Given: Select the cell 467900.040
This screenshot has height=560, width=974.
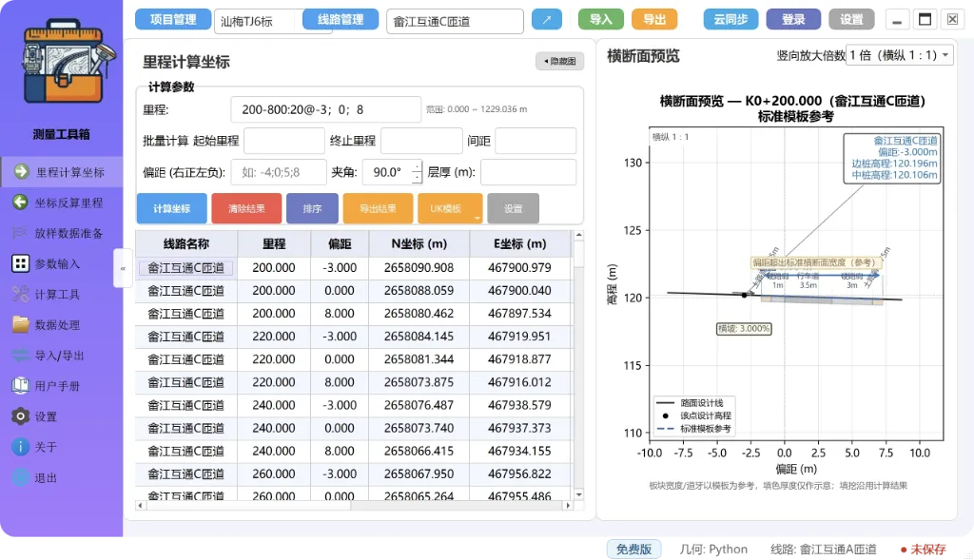Looking at the screenshot, I should click(x=520, y=291).
